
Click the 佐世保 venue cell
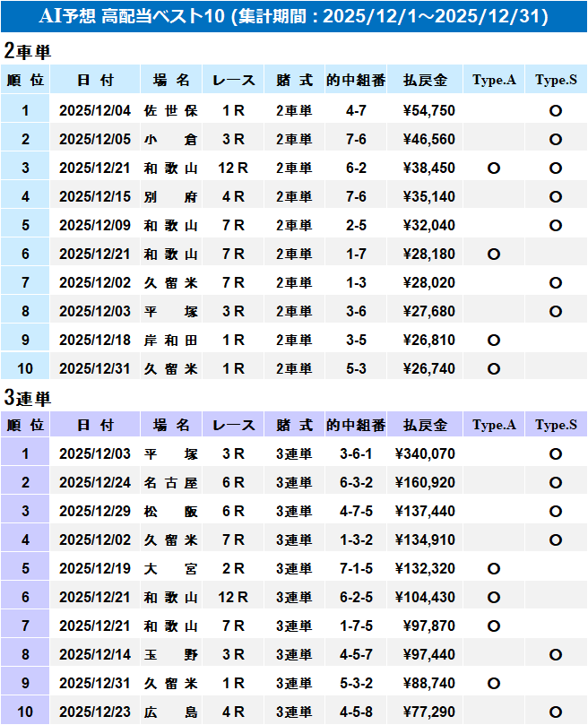[170, 110]
